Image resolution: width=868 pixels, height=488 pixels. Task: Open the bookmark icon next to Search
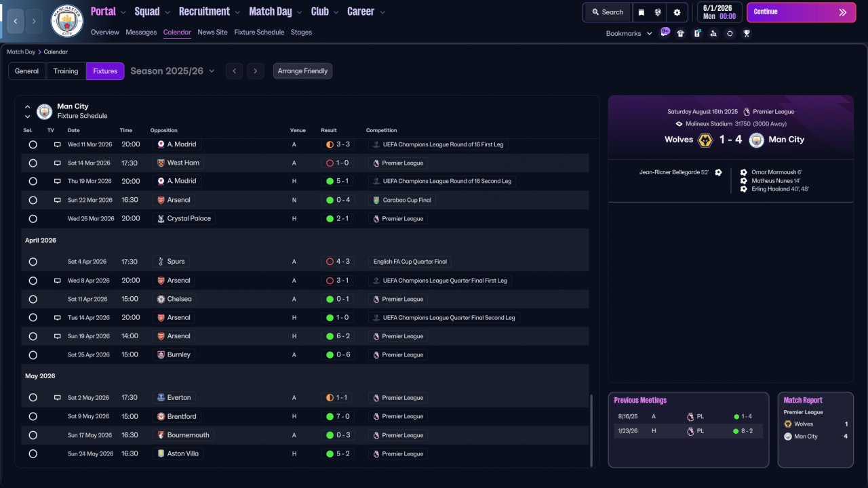pyautogui.click(x=642, y=12)
